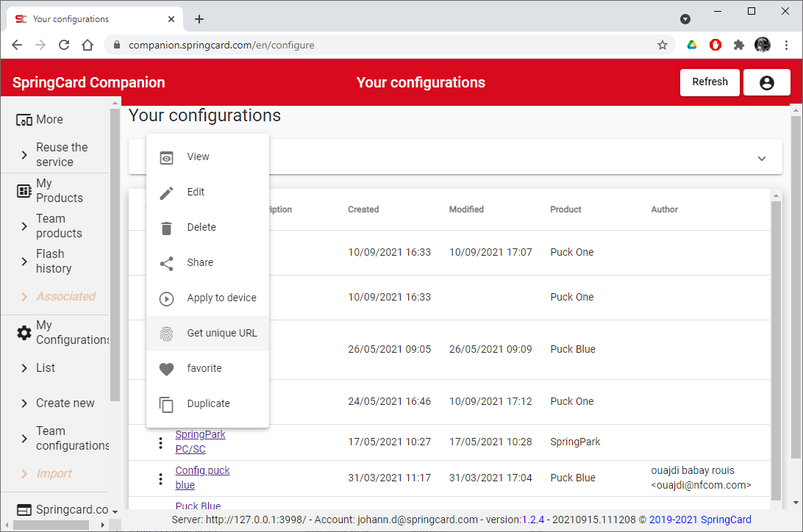Open the Import menu item in sidebar

pyautogui.click(x=51, y=474)
